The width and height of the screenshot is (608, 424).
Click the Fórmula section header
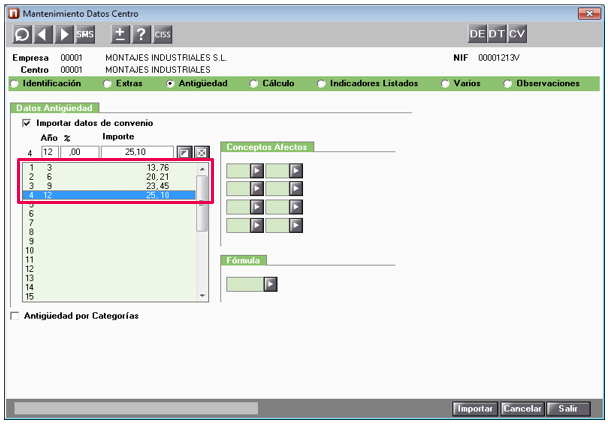pyautogui.click(x=243, y=260)
